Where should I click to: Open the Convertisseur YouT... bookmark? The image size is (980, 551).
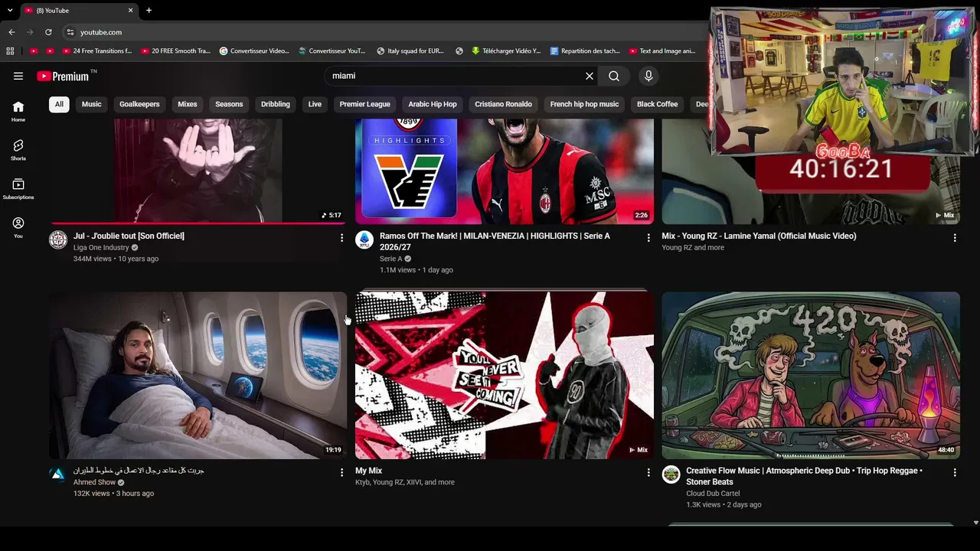click(332, 51)
